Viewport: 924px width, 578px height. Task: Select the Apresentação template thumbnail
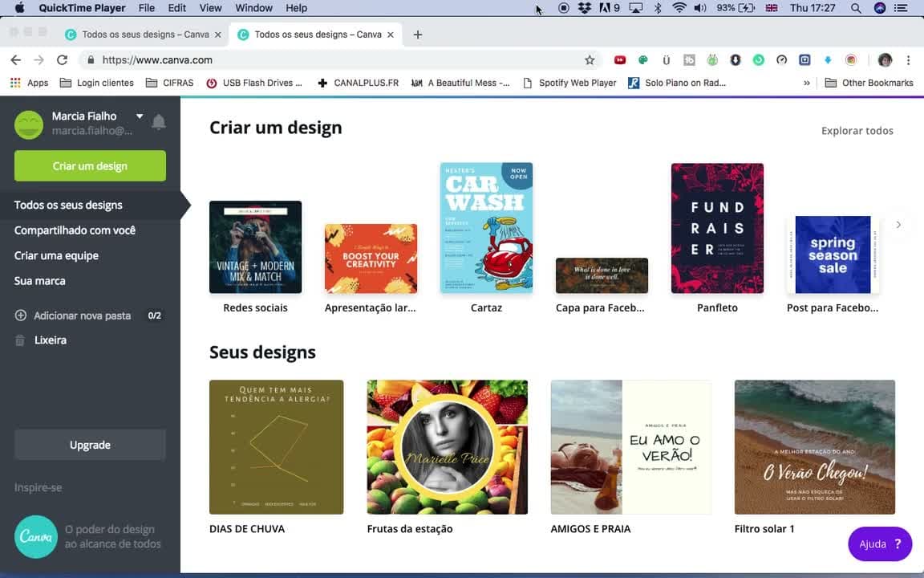coord(371,258)
